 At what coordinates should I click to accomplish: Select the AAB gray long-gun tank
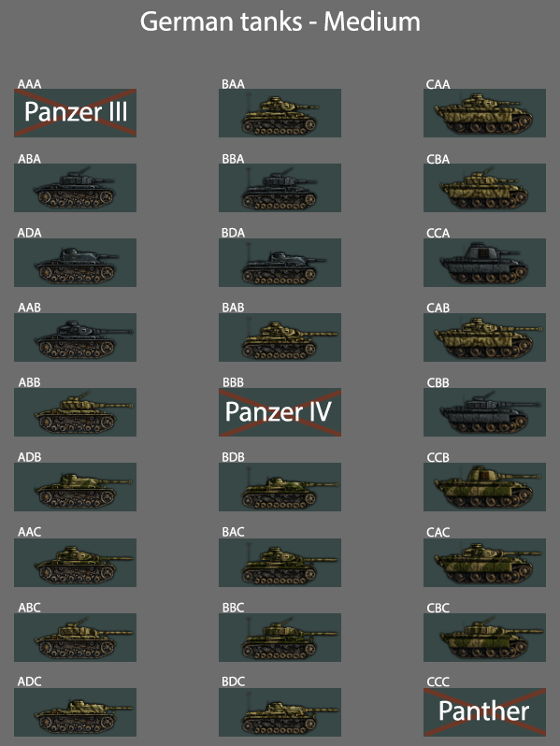click(75, 337)
